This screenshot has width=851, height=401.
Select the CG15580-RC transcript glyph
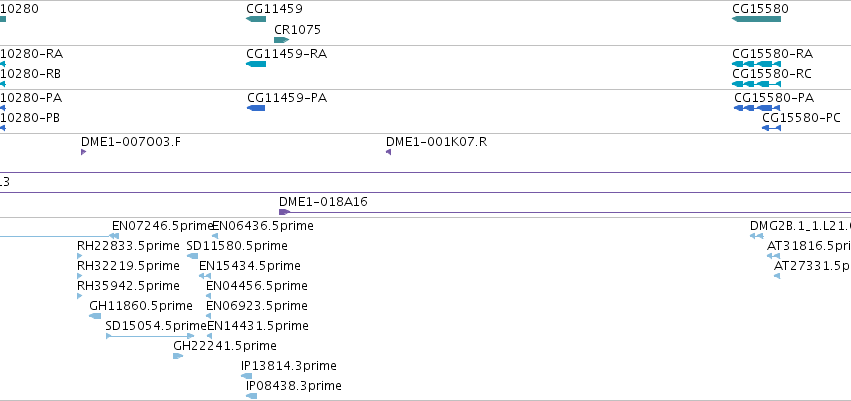[757, 84]
